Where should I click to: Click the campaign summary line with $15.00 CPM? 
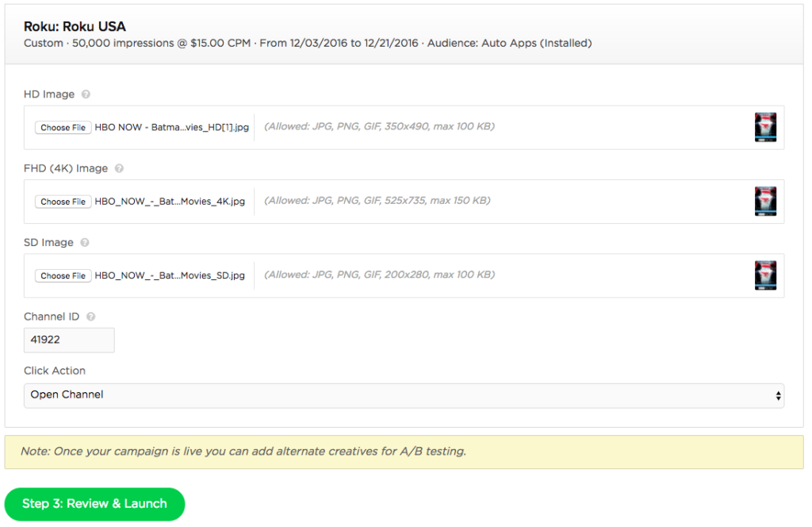tap(308, 43)
